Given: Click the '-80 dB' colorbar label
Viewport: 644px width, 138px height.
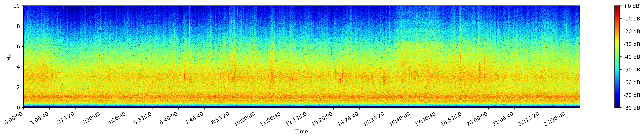Looking at the screenshot, I should point(632,108).
